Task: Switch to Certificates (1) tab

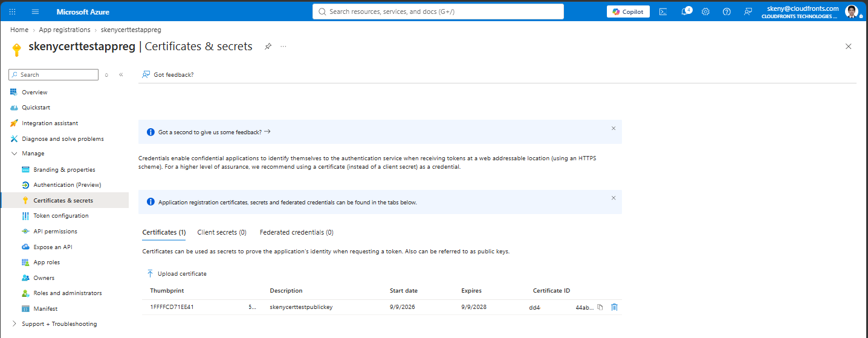Action: point(164,232)
